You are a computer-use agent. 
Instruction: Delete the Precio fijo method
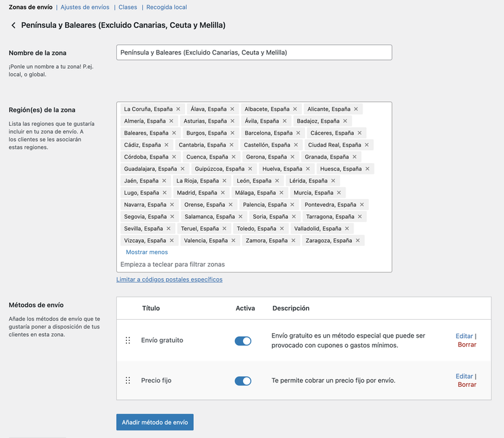coord(467,385)
